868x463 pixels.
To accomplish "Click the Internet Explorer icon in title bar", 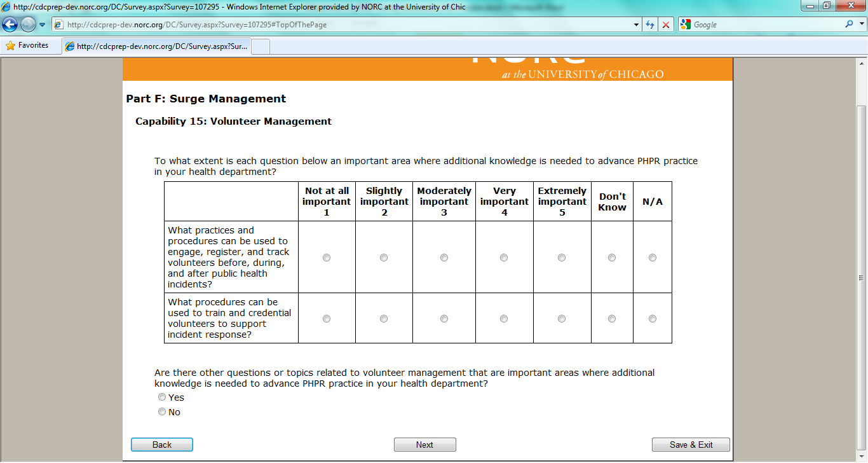I will pyautogui.click(x=6, y=6).
